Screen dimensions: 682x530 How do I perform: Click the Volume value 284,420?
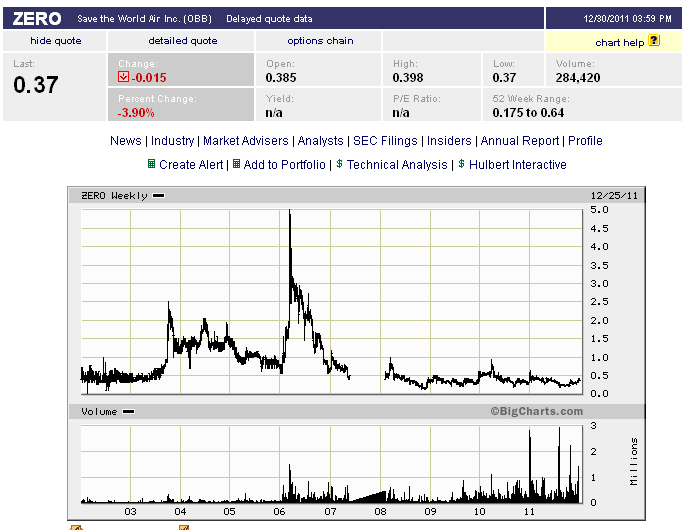(578, 77)
